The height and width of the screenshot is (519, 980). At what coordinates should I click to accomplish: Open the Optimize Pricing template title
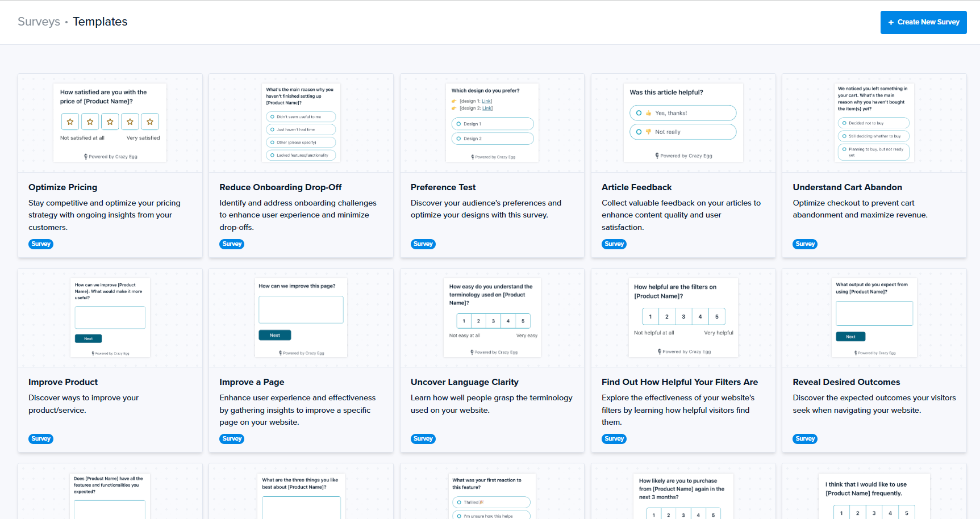pos(63,187)
